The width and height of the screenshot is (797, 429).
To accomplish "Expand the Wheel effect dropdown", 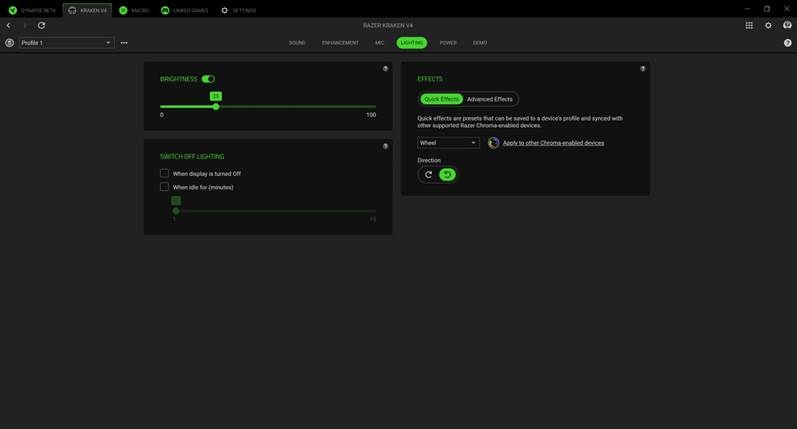I will click(x=448, y=143).
